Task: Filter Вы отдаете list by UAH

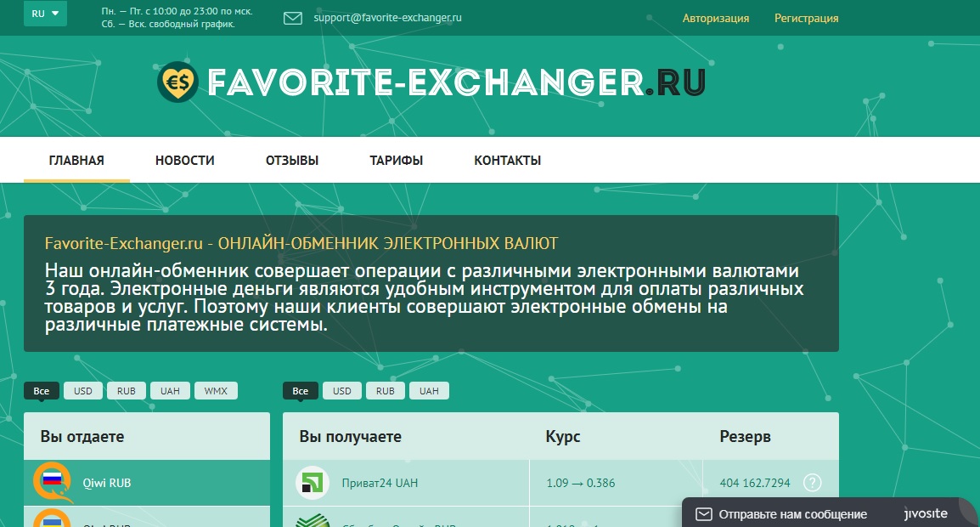Action: pos(170,390)
